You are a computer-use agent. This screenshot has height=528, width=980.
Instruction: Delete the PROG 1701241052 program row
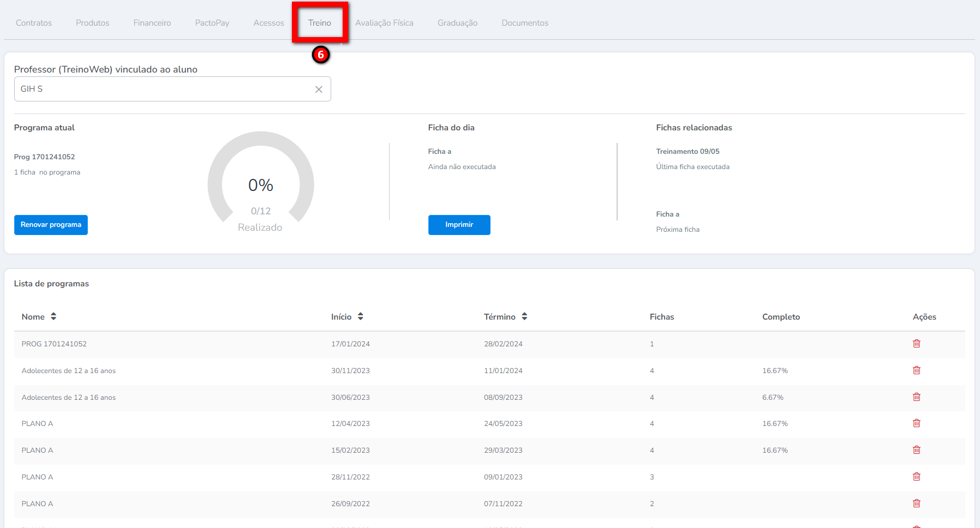click(916, 344)
